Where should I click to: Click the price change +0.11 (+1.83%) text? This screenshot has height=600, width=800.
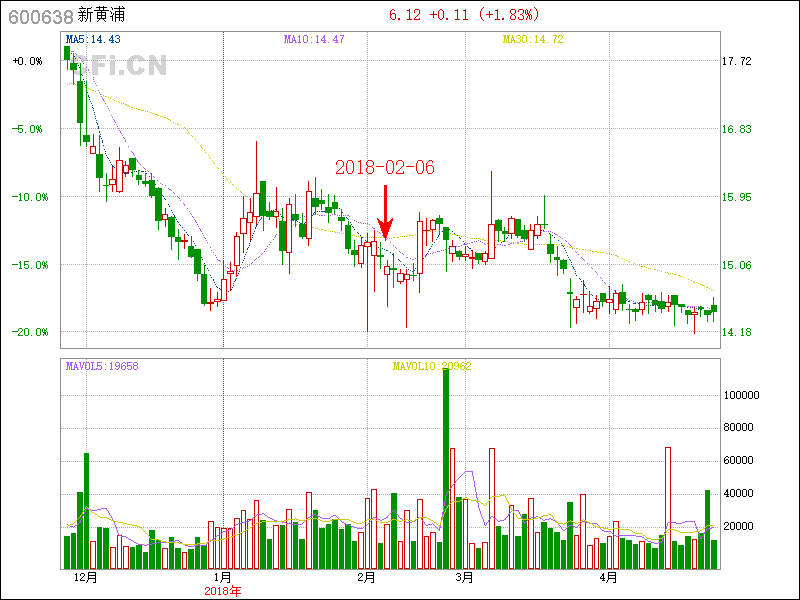(484, 15)
